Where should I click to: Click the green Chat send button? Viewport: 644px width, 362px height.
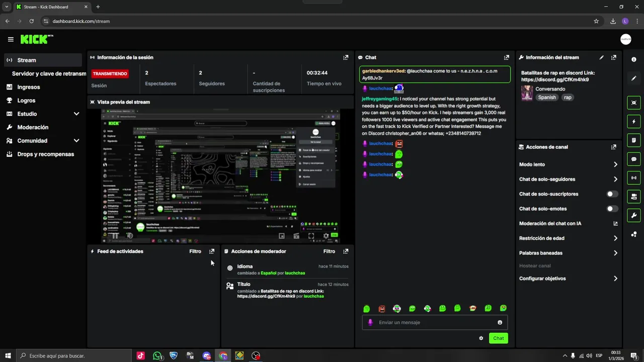pos(498,338)
